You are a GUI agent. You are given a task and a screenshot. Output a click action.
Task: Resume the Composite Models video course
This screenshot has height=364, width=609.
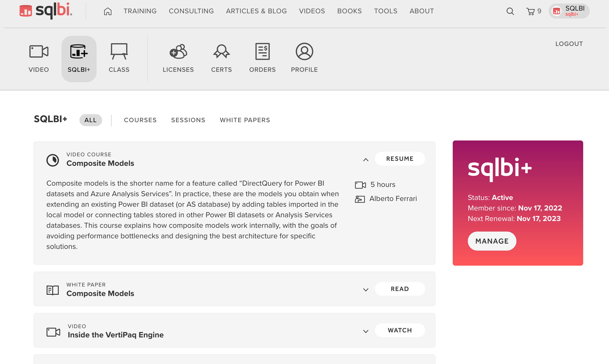pyautogui.click(x=400, y=159)
